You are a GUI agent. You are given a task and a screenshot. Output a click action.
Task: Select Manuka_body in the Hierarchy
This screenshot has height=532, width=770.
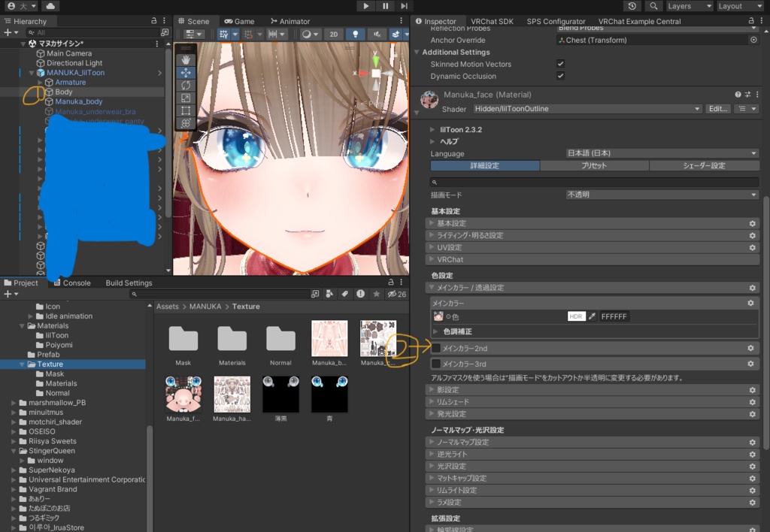78,101
